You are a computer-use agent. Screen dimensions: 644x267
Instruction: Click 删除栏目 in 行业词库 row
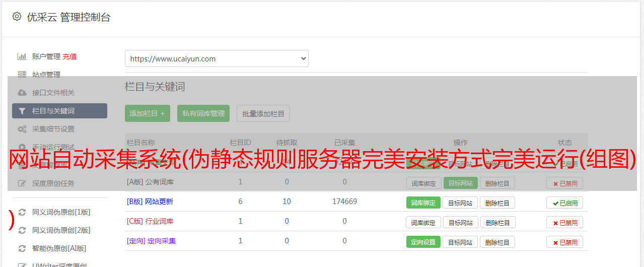click(497, 222)
